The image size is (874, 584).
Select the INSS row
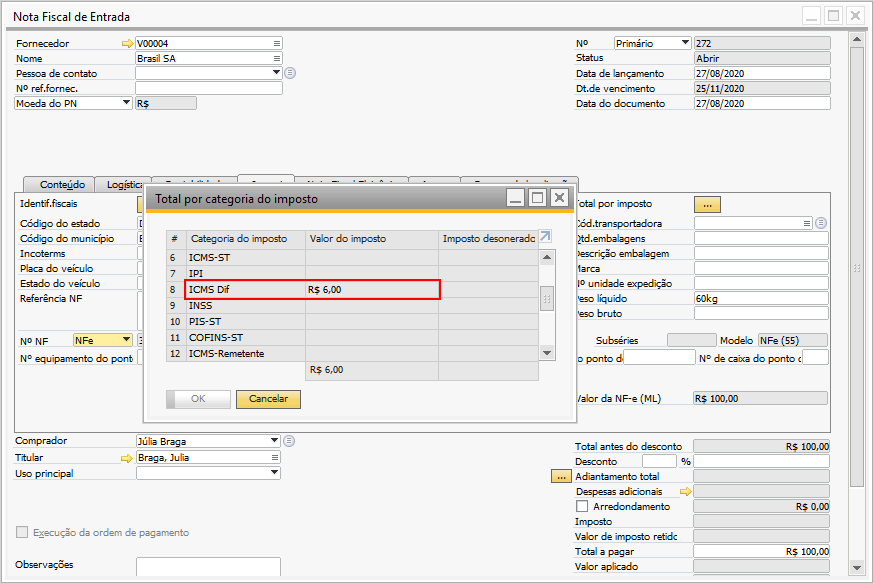click(x=352, y=305)
